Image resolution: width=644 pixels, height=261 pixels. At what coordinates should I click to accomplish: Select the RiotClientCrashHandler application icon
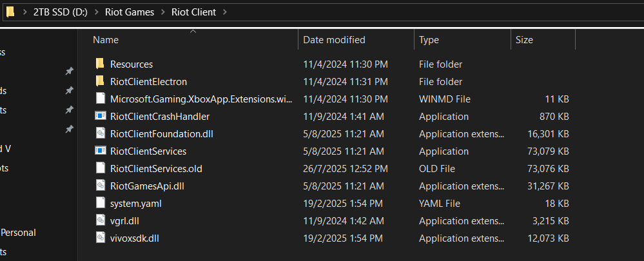click(x=100, y=116)
